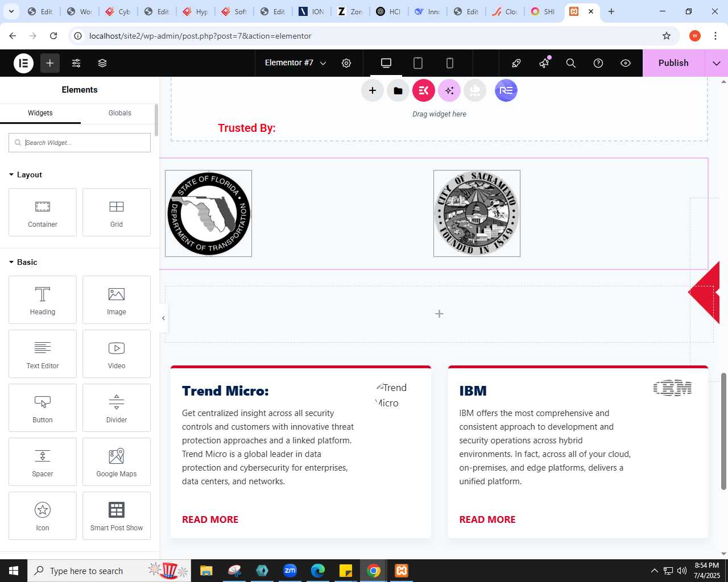This screenshot has width=728, height=582.
Task: Open a new browser tab
Action: 611,11
